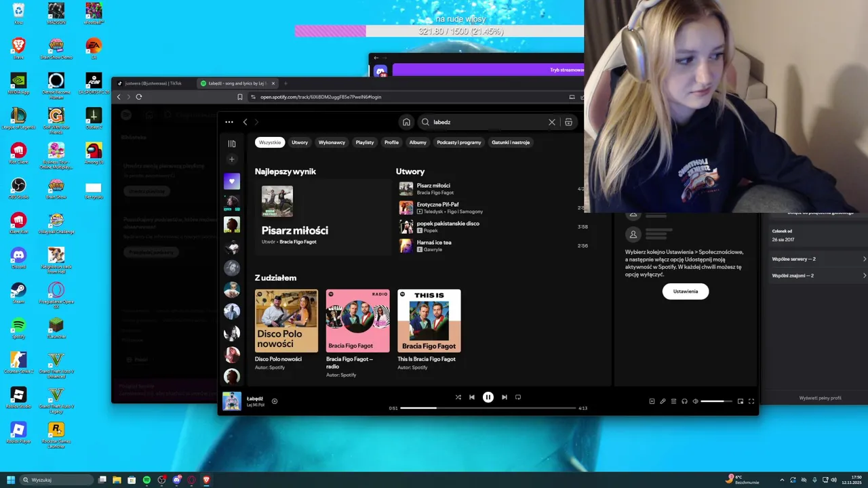The image size is (868, 488).
Task: Select the Gatunki i nastroje chip
Action: click(511, 142)
